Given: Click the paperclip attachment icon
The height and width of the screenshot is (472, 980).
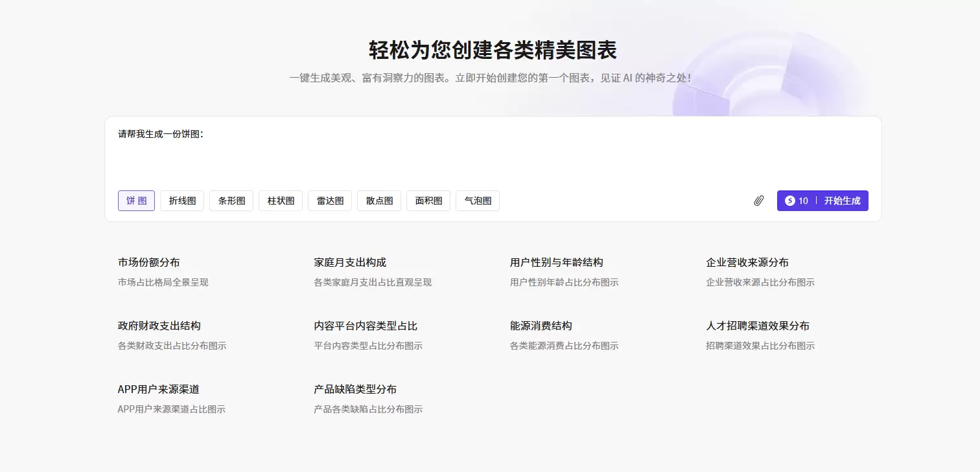Looking at the screenshot, I should (x=758, y=201).
